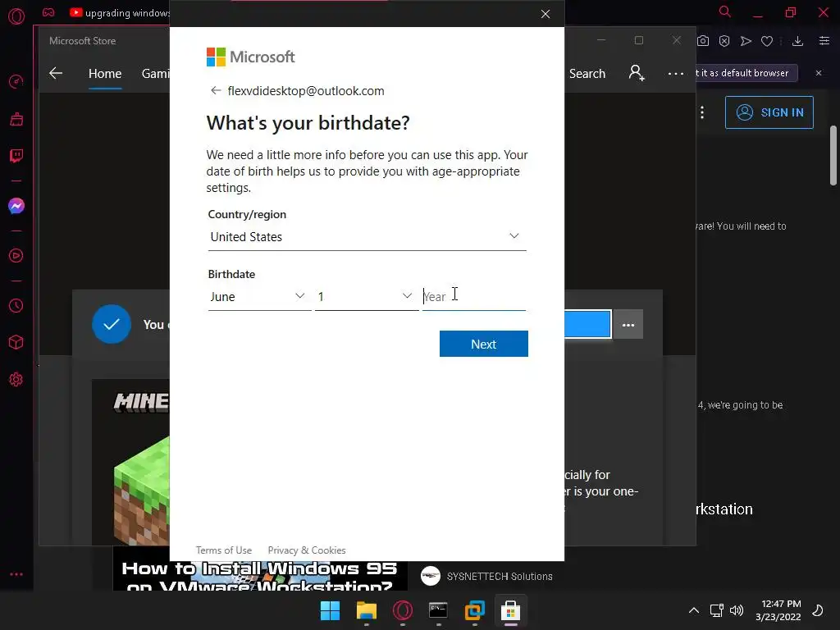Close the Microsoft sign-in dialog

pyautogui.click(x=546, y=14)
